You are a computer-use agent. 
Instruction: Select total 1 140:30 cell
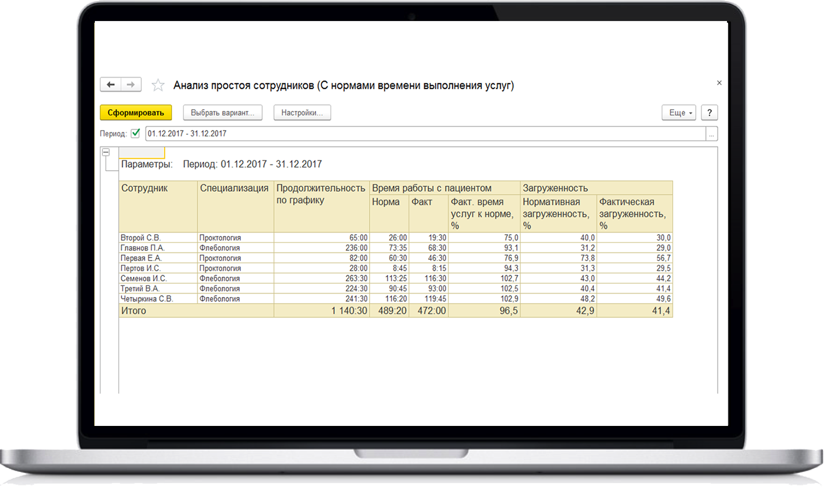322,311
